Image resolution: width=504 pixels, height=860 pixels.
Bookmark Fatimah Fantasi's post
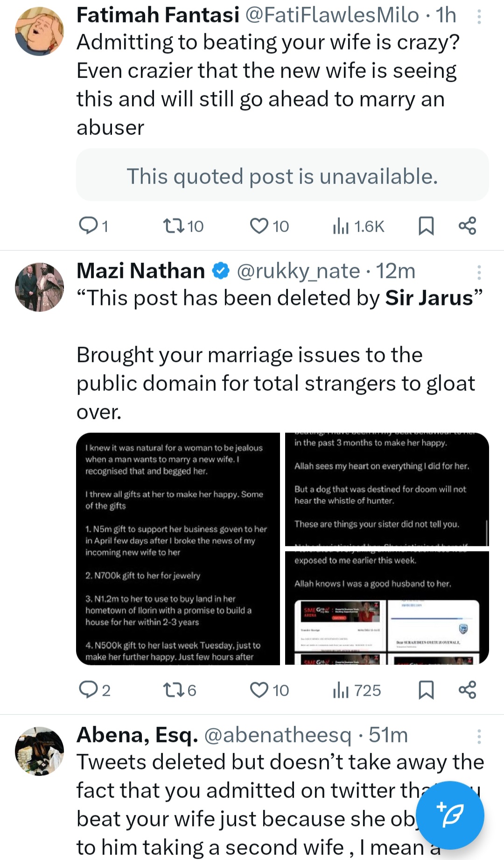(426, 226)
